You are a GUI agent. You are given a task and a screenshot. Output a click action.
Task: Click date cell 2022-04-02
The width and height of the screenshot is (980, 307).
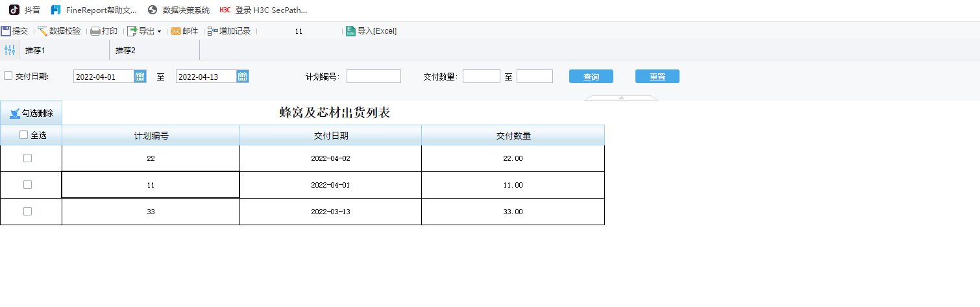pos(331,158)
